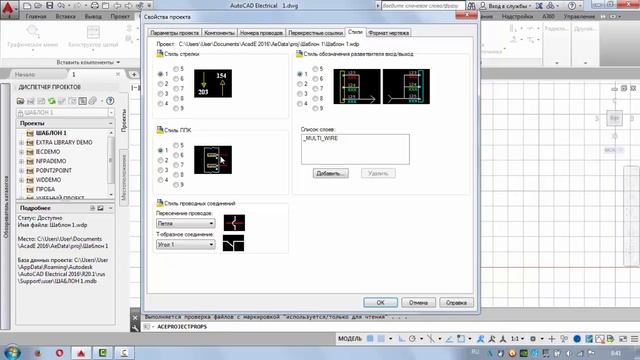Switch to 'Формат чертежа' tab
This screenshot has width=640, height=360.
click(388, 33)
